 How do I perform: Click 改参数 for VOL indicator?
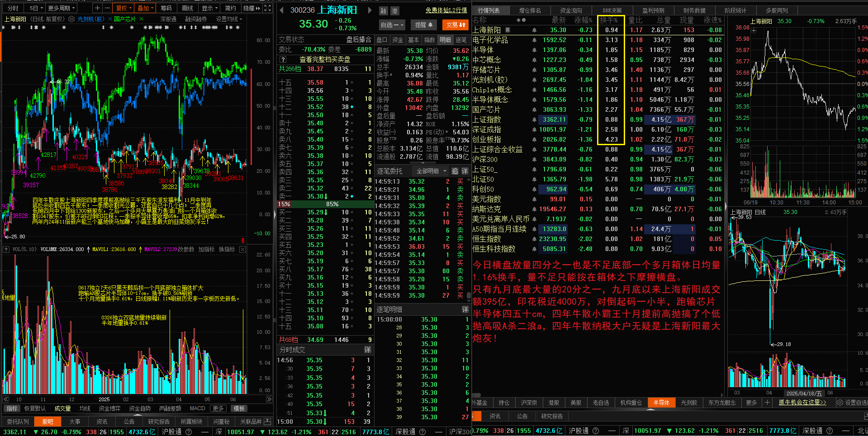click(186, 249)
